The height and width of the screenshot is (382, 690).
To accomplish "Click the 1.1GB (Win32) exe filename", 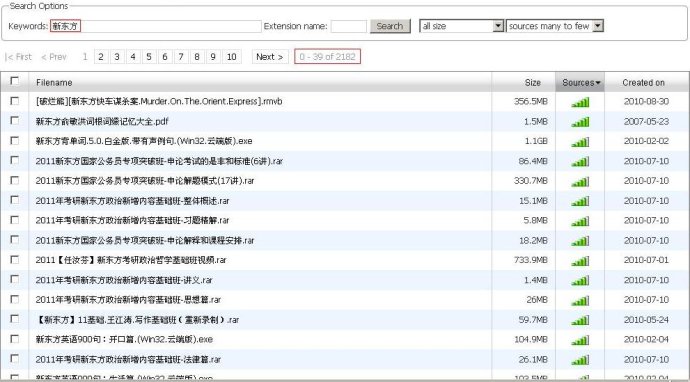I will (144, 141).
